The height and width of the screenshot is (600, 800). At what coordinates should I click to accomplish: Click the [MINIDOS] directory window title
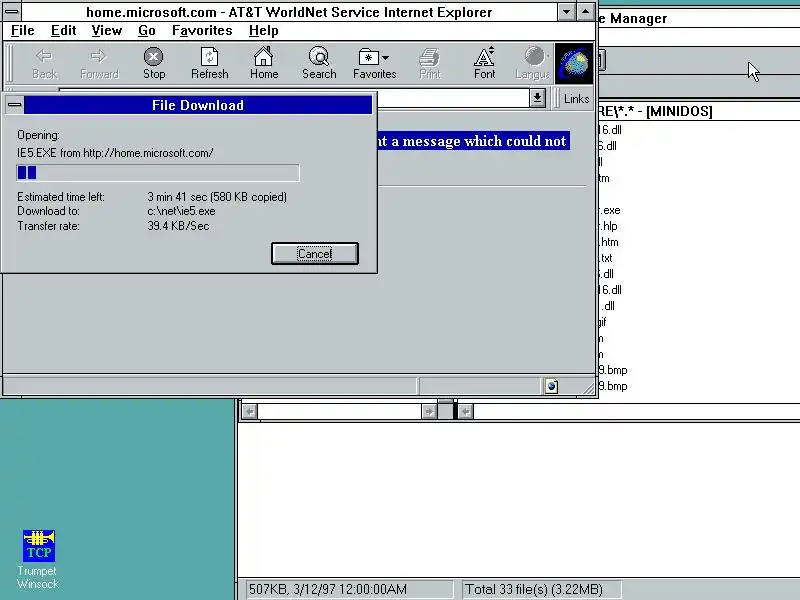(656, 111)
